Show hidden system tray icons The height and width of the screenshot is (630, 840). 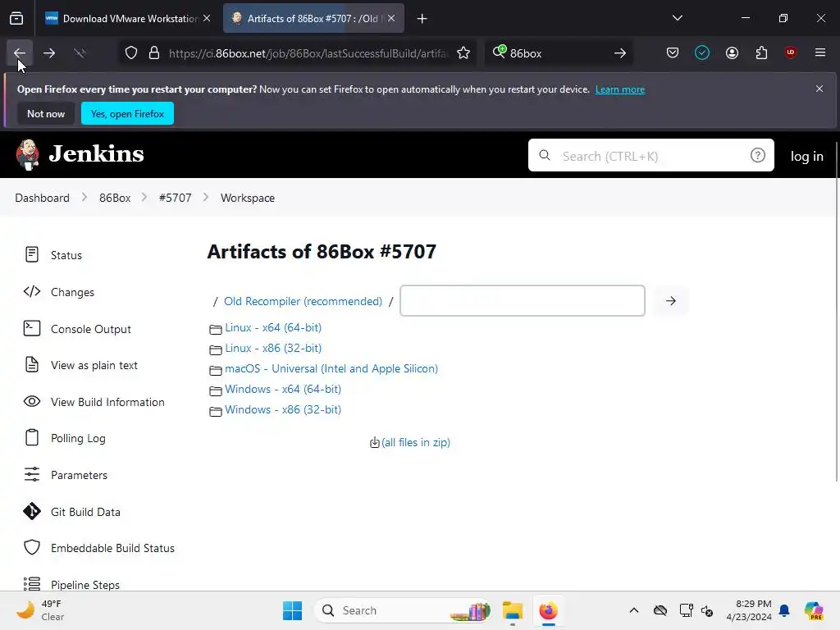[x=634, y=610]
